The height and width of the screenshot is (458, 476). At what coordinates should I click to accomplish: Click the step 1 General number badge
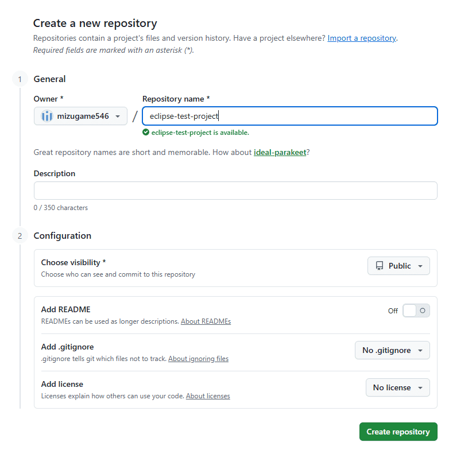click(20, 79)
